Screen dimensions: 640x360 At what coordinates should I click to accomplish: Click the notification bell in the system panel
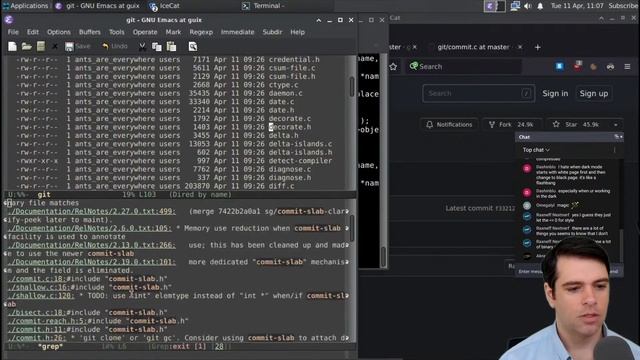[x=540, y=6]
